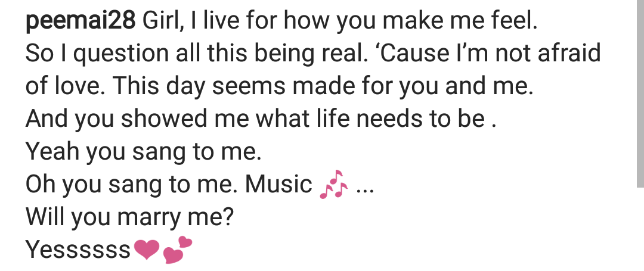644x271 pixels.
Task: Click the scrollbar thumb on the right edge
Action: tap(640, 94)
